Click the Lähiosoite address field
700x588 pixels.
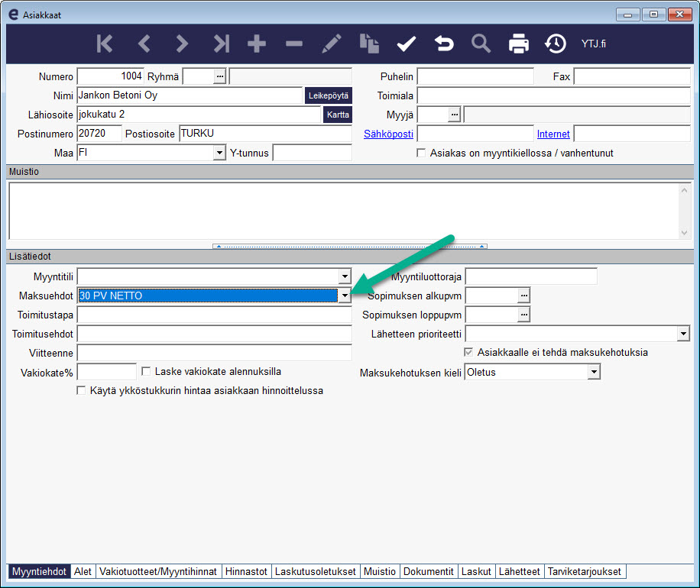pyautogui.click(x=199, y=115)
